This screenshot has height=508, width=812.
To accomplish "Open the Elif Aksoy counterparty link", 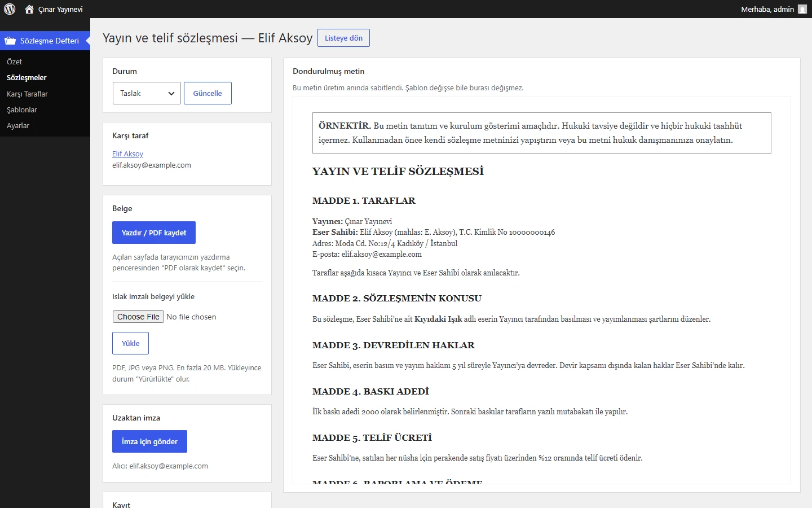I will tap(127, 154).
